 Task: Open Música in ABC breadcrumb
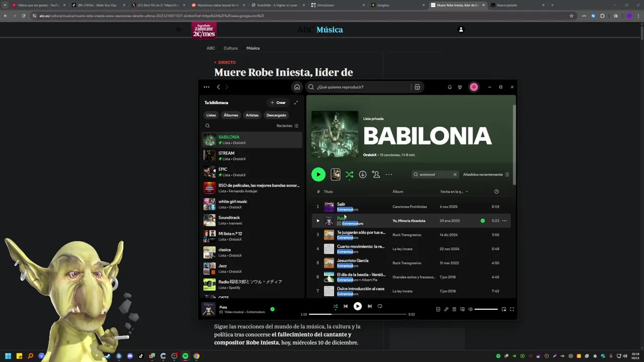[253, 48]
